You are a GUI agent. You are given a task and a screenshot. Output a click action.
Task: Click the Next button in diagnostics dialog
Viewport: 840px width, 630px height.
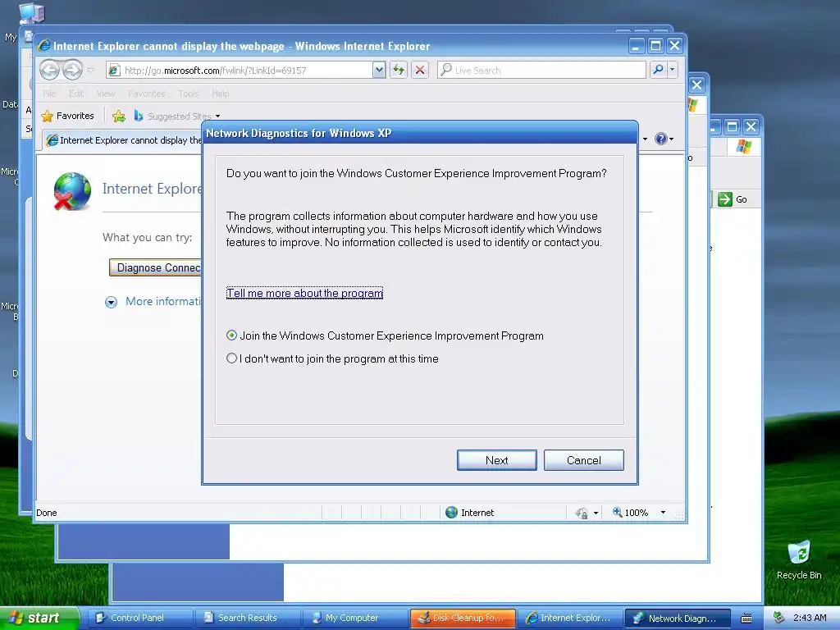496,460
